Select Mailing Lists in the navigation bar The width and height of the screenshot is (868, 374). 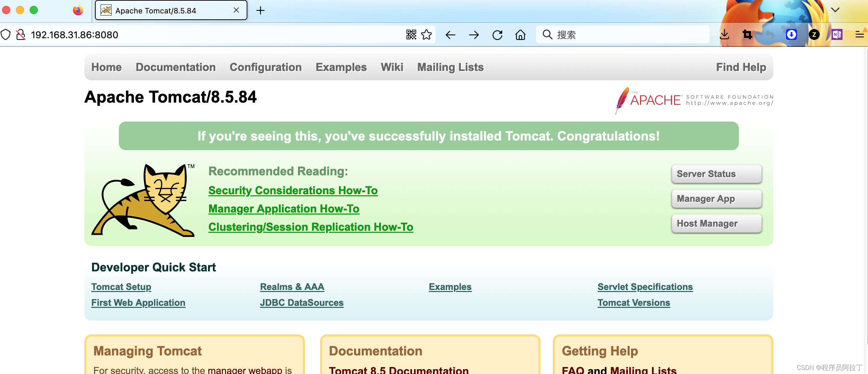[450, 67]
